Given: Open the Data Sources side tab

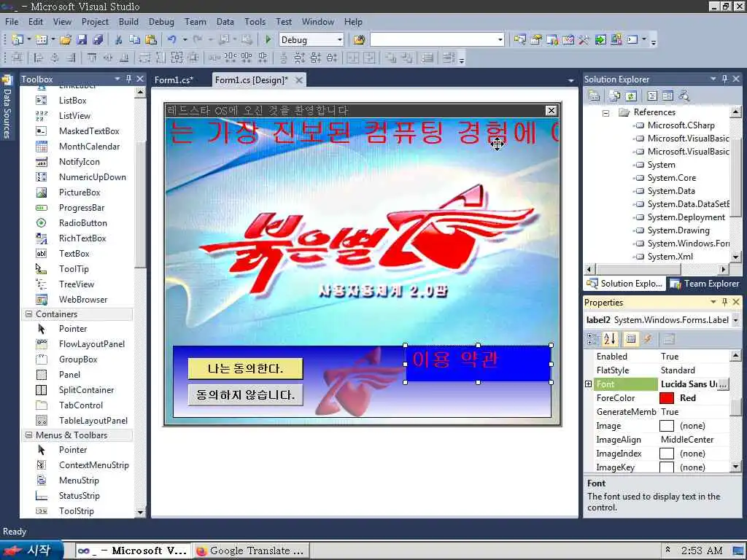Looking at the screenshot, I should click(x=7, y=107).
